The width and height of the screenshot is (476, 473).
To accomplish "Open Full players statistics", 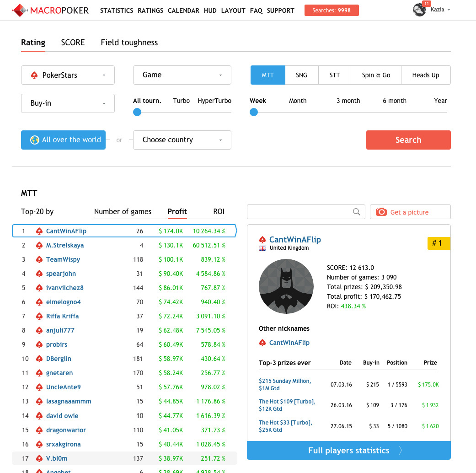I will click(x=348, y=451).
